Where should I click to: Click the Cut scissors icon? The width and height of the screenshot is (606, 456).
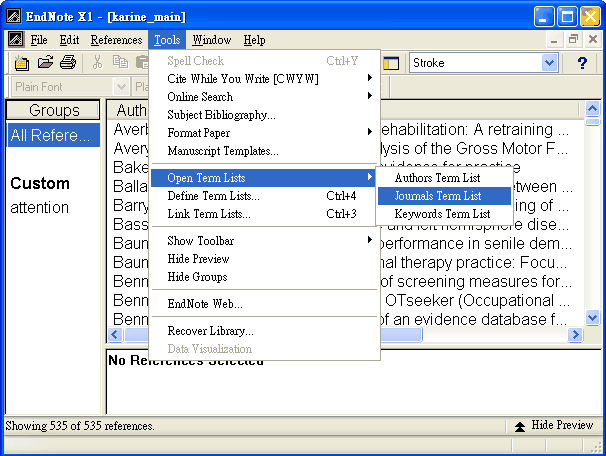point(97,62)
